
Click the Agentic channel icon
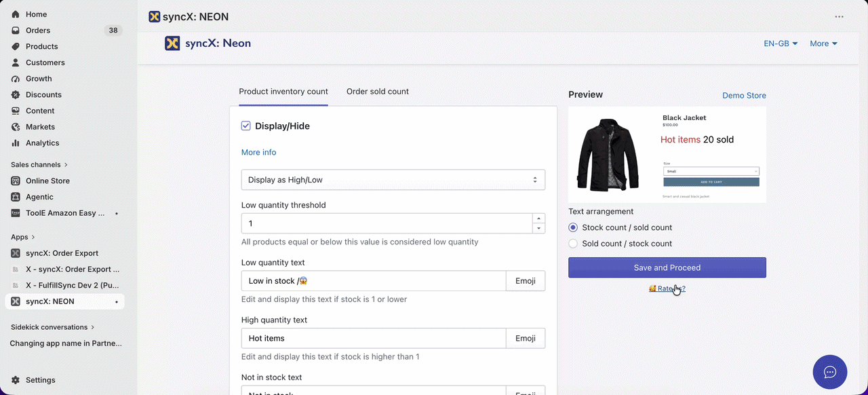point(16,197)
